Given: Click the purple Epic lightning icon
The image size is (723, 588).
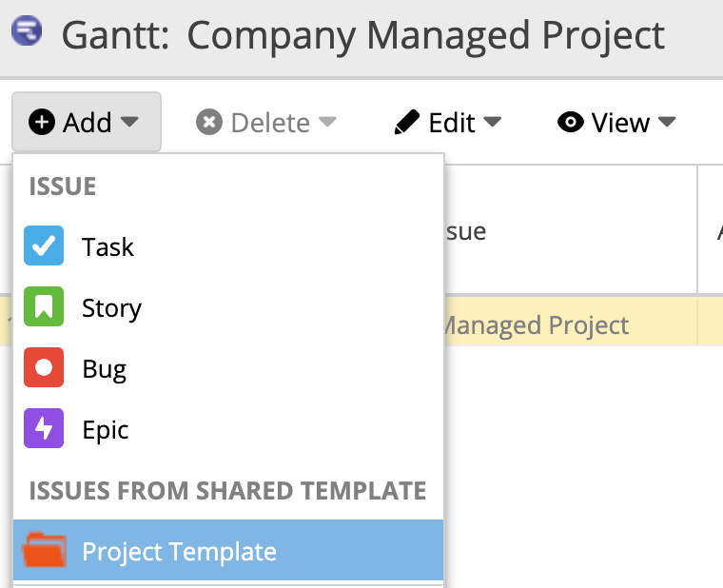Looking at the screenshot, I should pos(44,429).
